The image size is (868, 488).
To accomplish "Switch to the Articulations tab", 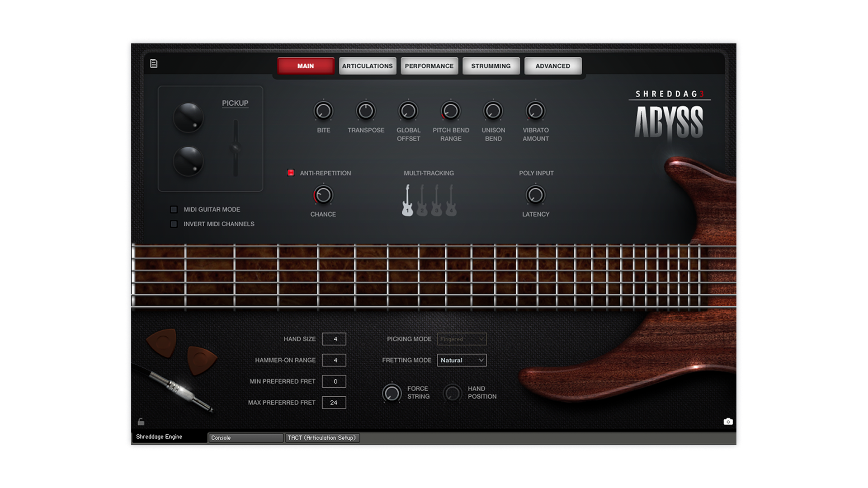I will pyautogui.click(x=367, y=66).
